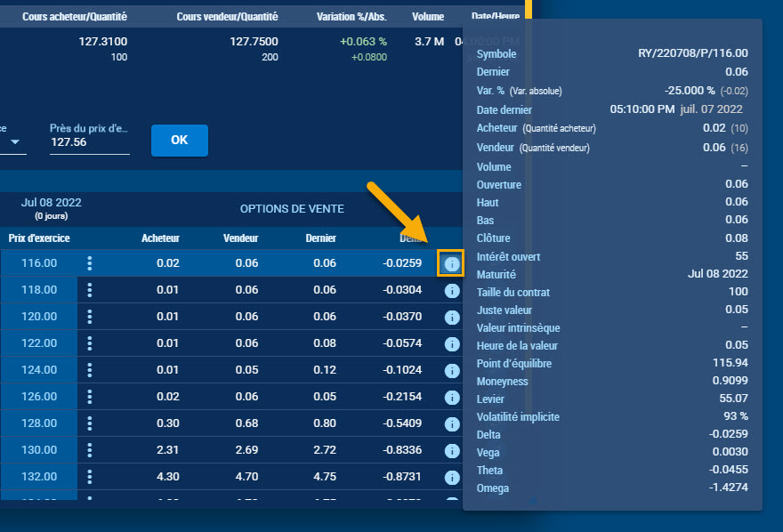Screen dimensions: 783x532
Task: Open three-dot menu for 132.00 strike
Action: click(x=89, y=477)
